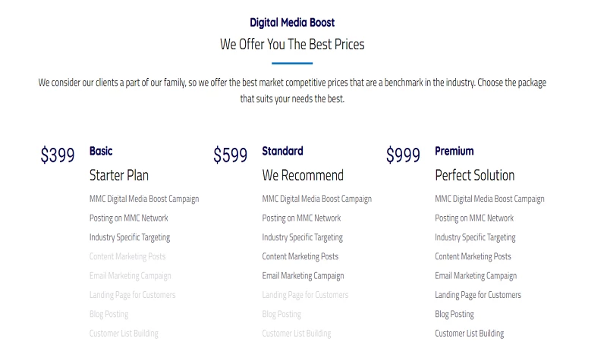
Task: Select the Standard plan label
Action: 282,151
